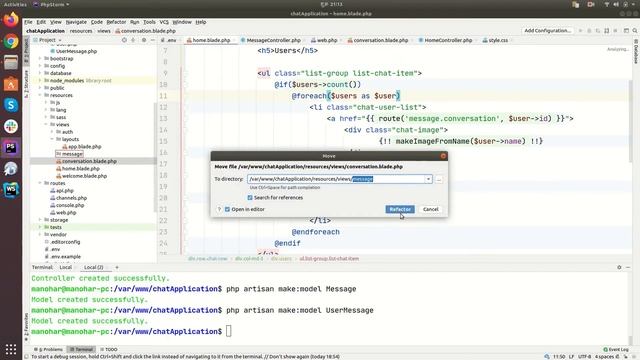640x360 pixels.
Task: Open terminal settings gear icon
Action: pyautogui.click(x=619, y=267)
